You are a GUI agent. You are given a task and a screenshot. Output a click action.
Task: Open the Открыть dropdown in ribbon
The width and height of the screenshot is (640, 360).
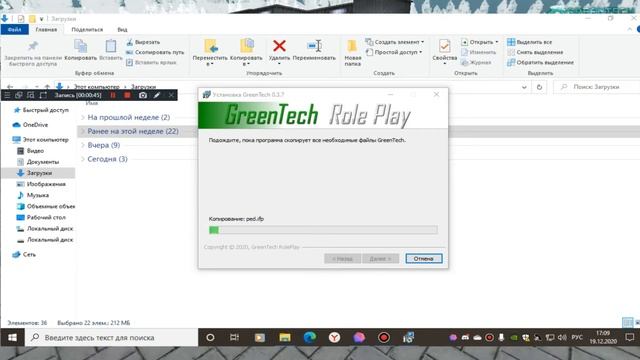480,42
